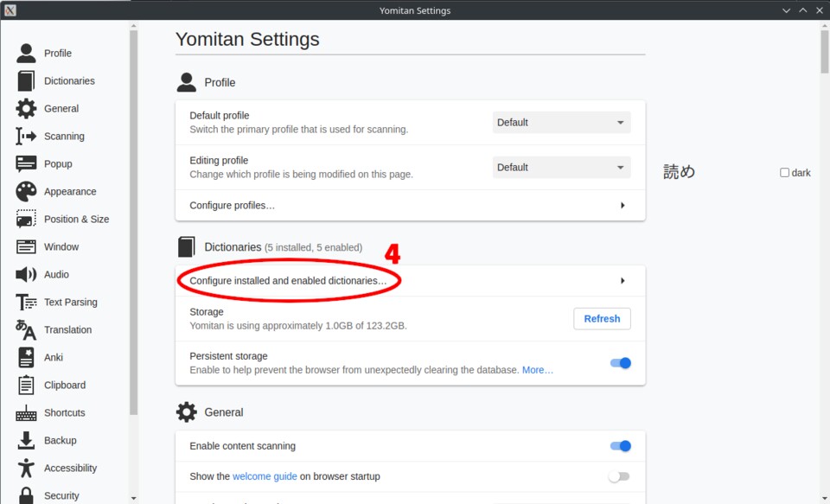This screenshot has height=504, width=830.
Task: Disable the Enable content scanning switch
Action: pos(620,446)
